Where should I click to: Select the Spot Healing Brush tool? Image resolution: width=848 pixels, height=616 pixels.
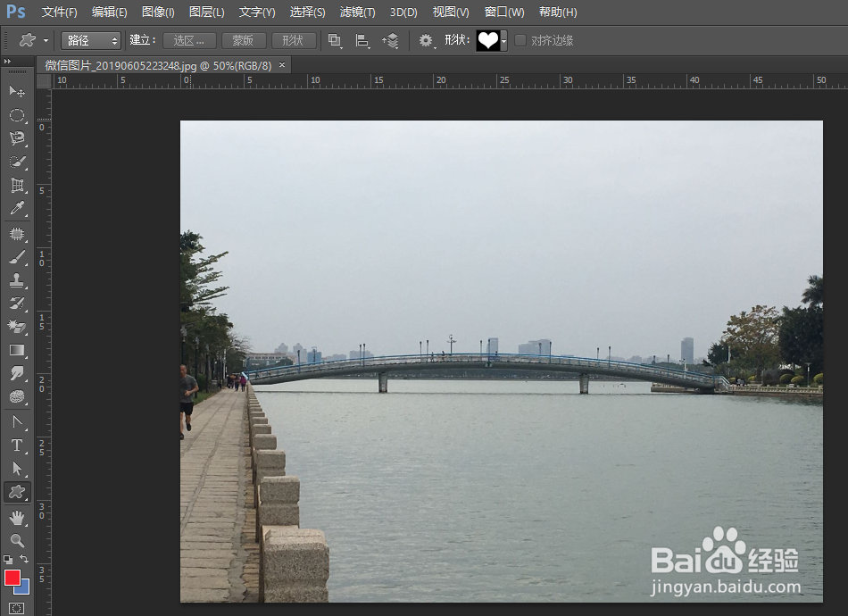coord(17,234)
